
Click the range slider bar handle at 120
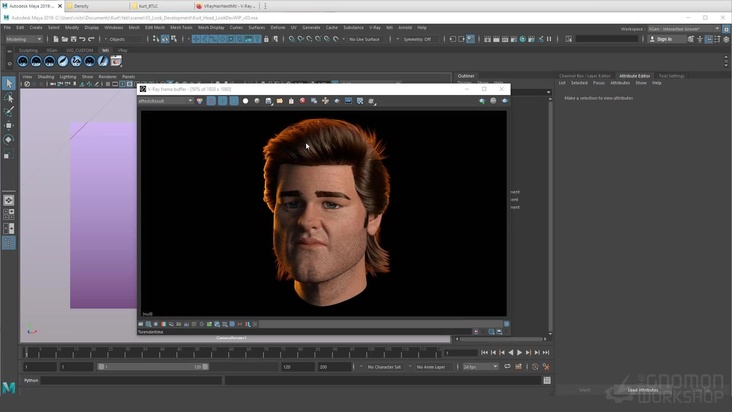(205, 367)
